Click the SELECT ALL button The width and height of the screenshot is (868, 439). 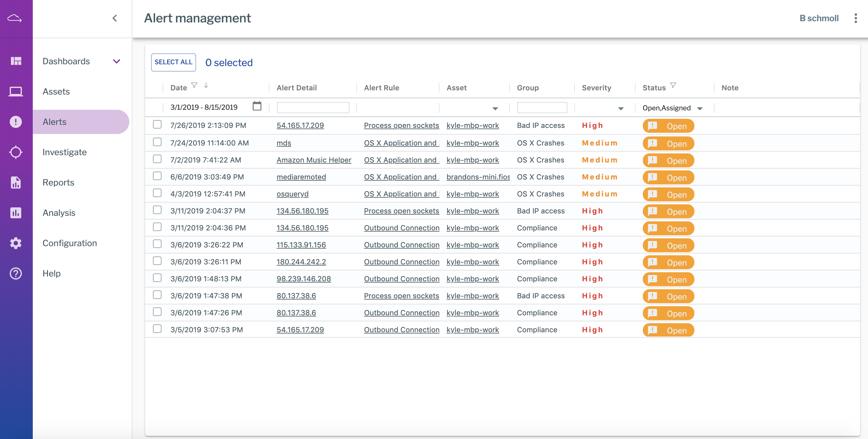pos(173,62)
